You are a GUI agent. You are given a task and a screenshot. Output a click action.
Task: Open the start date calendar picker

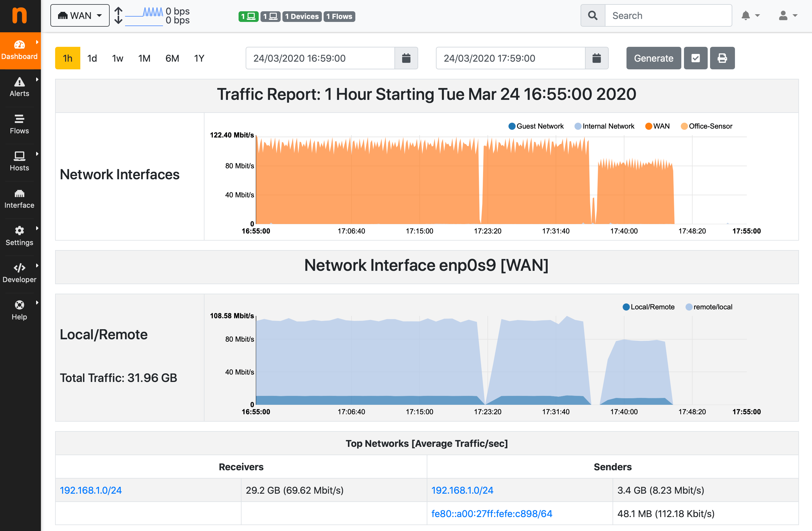pyautogui.click(x=406, y=58)
